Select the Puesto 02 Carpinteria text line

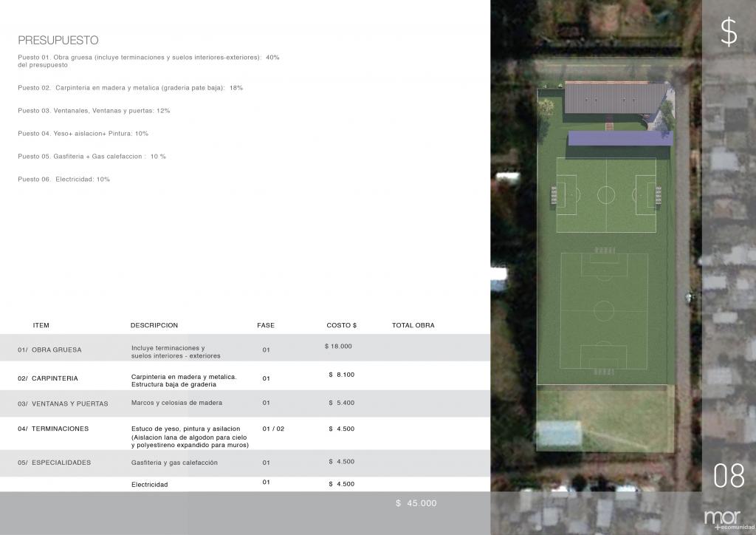[x=130, y=88]
